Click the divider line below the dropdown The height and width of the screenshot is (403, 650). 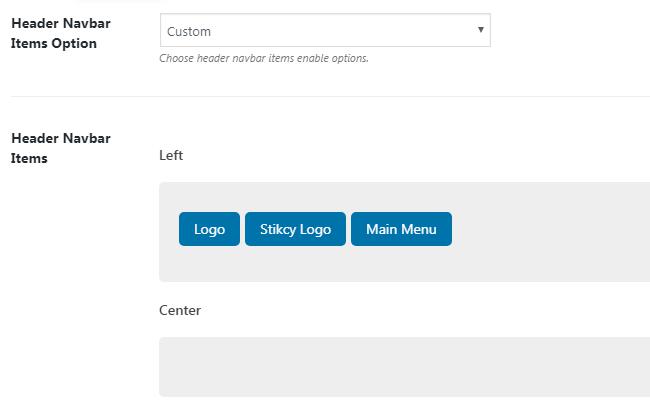(330, 96)
